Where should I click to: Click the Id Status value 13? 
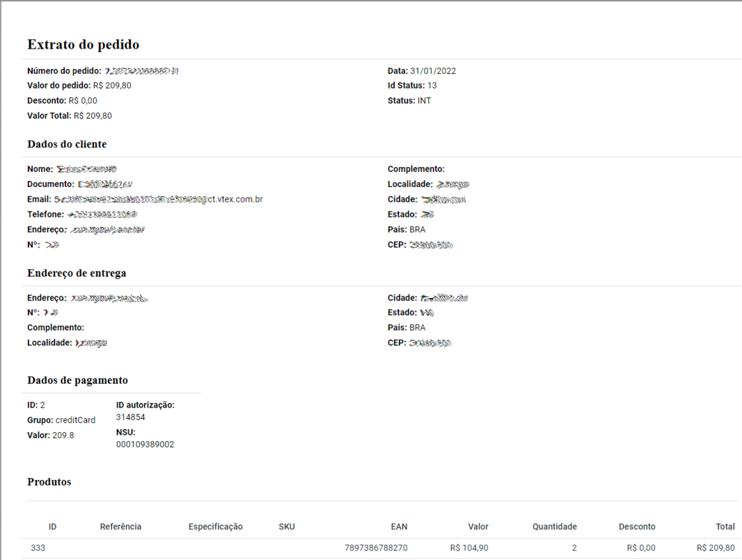tap(432, 86)
